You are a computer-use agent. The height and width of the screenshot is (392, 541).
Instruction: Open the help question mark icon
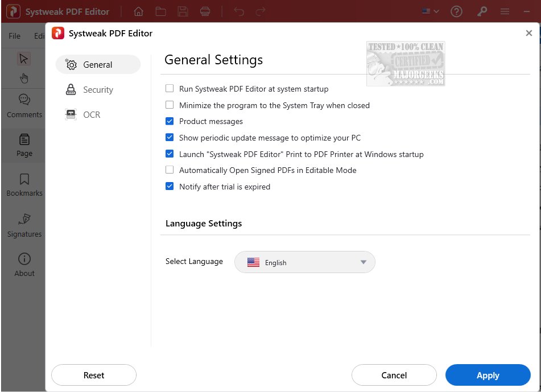[x=456, y=11]
